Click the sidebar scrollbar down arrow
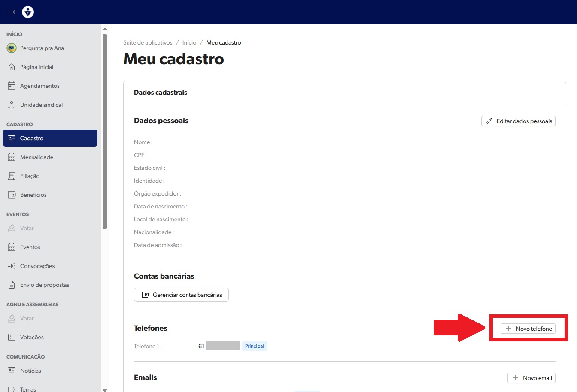Viewport: 577px width, 392px height. click(105, 389)
